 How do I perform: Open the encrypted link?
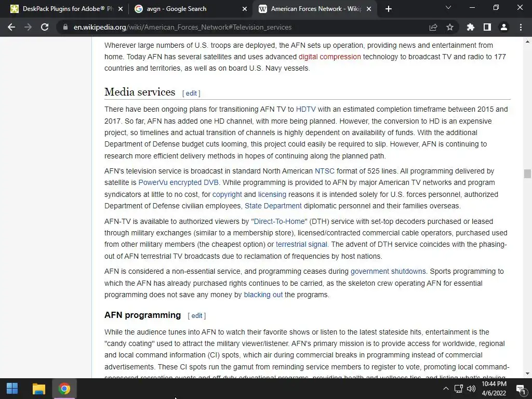(x=185, y=182)
